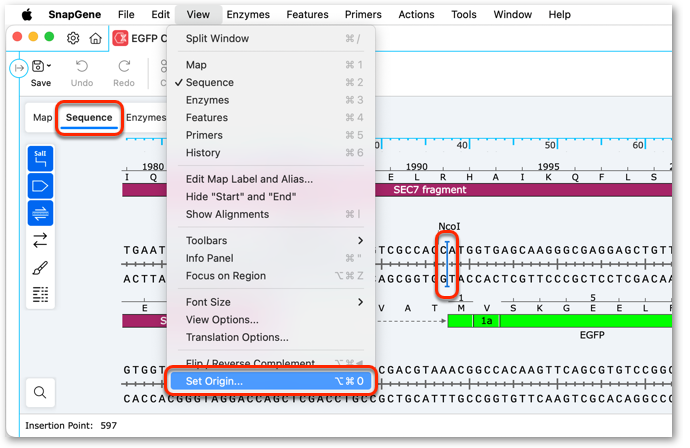Click ruler mark 40 in overview bar
This screenshot has height=448, width=690.
click(462, 145)
